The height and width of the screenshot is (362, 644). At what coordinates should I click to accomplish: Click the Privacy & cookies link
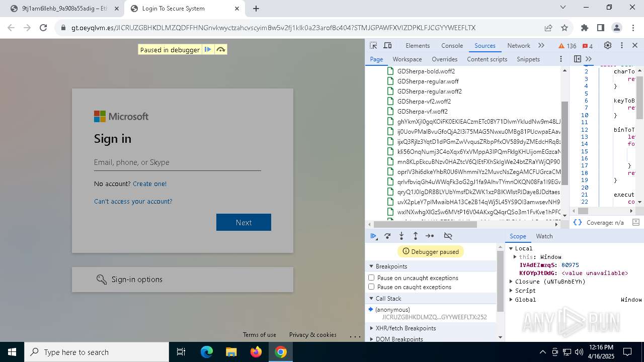tap(312, 334)
